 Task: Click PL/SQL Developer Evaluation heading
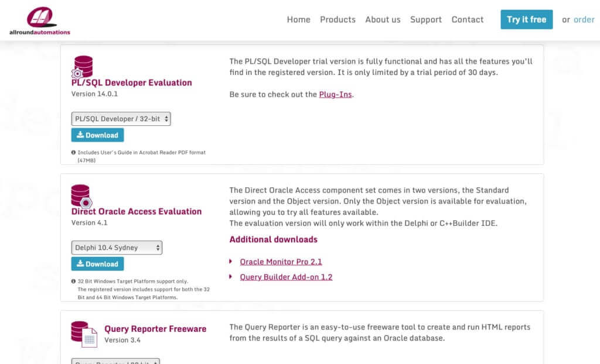point(132,83)
